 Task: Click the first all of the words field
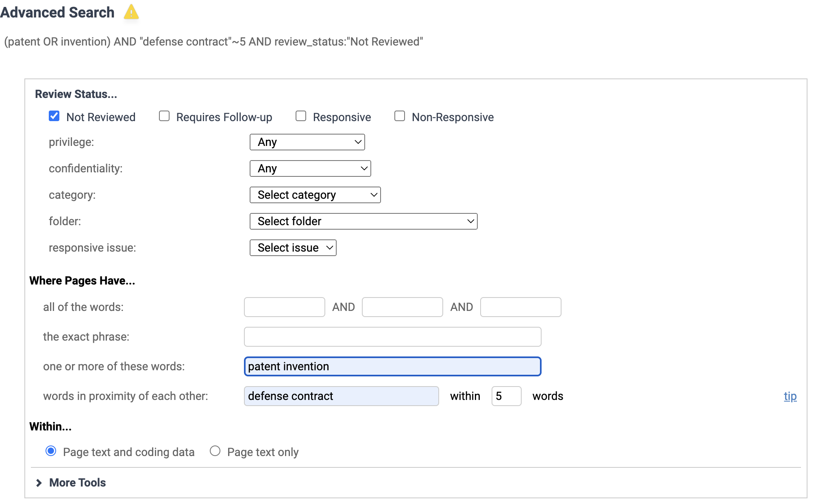pos(284,307)
